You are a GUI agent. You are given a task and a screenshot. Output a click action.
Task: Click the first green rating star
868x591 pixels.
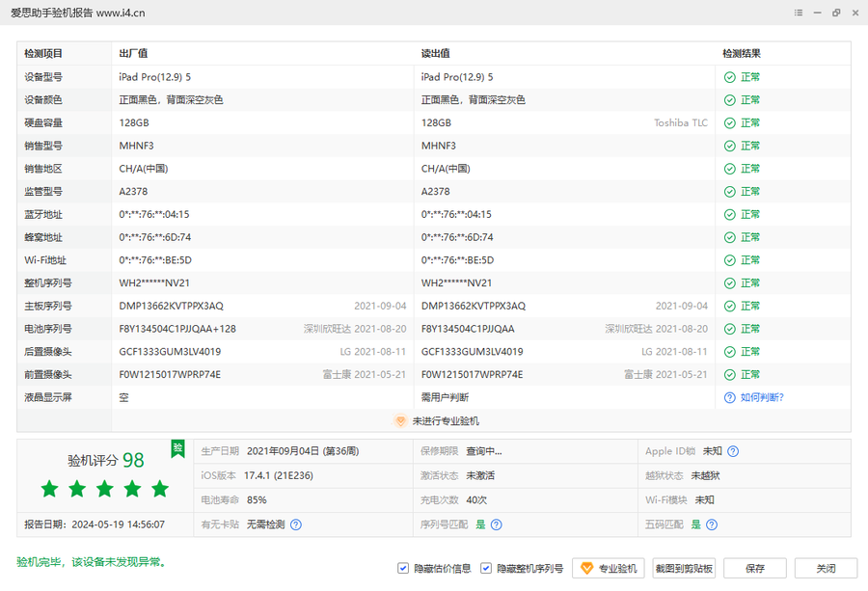pos(49,489)
